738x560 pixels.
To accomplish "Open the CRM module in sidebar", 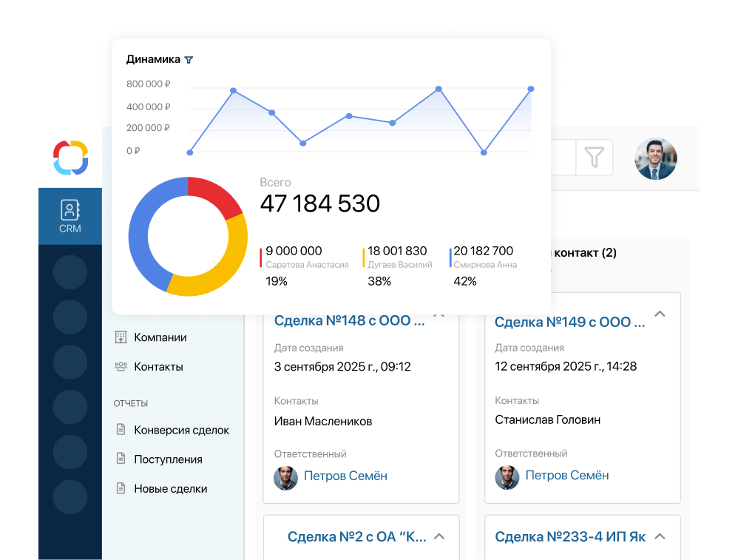I will [x=70, y=216].
